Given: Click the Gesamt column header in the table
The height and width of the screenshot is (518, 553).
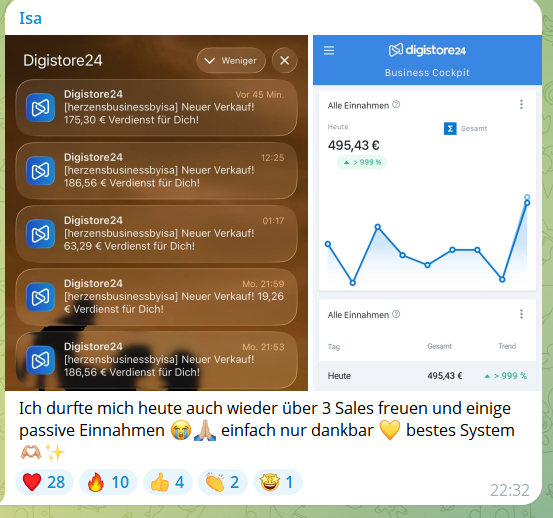Looking at the screenshot, I should coord(439,346).
